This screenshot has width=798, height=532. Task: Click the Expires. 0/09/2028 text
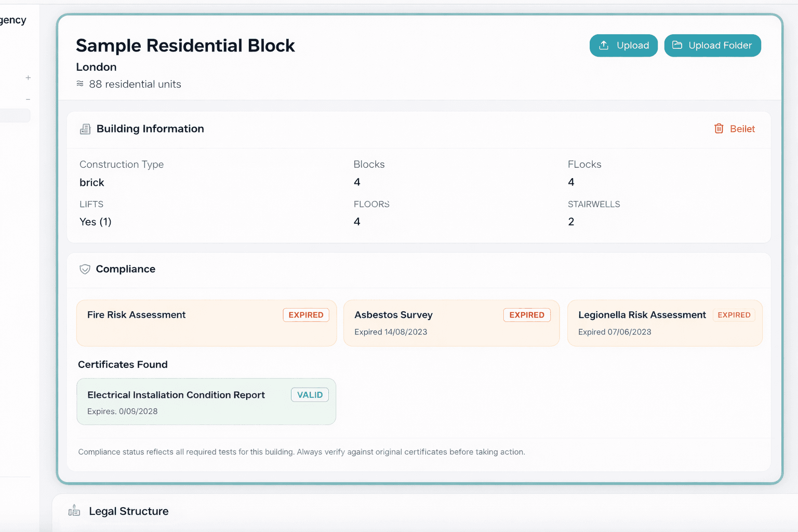[x=123, y=411]
